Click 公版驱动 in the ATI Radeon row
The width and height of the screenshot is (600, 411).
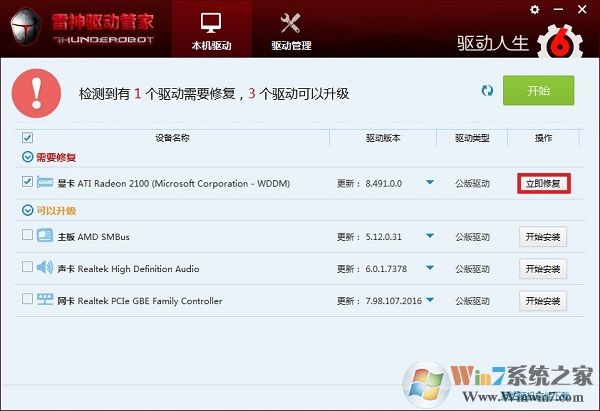click(472, 184)
